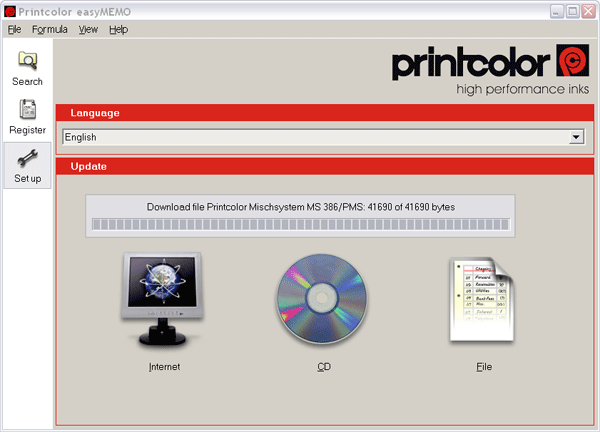600x432 pixels.
Task: Click the File label under document icon
Action: point(484,367)
